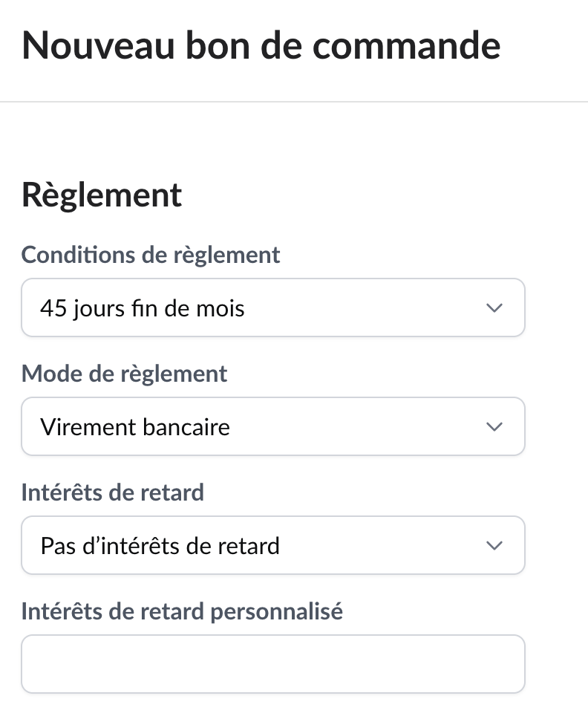Click chevron icon in Conditions de règlement field
This screenshot has width=588, height=716.
tap(494, 307)
